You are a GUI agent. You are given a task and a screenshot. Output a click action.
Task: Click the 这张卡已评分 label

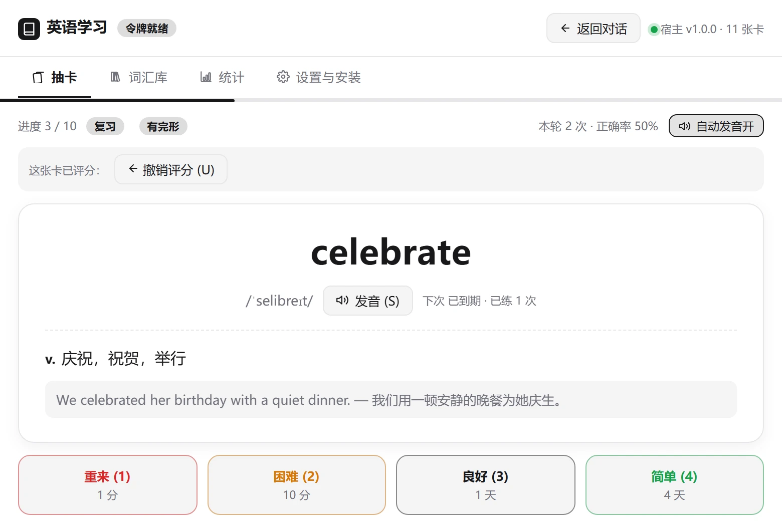(x=64, y=170)
